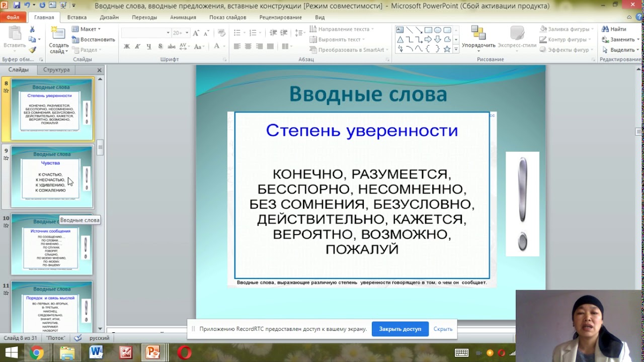
Task: Decrease list indent level
Action: 273,33
